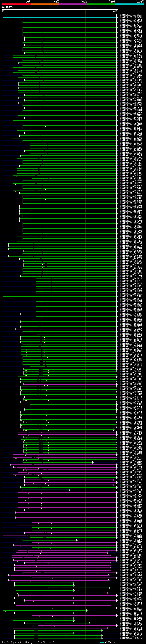Select label UniRef100_C1FD94
The height and width of the screenshot is (644, 146).
click(131, 276)
